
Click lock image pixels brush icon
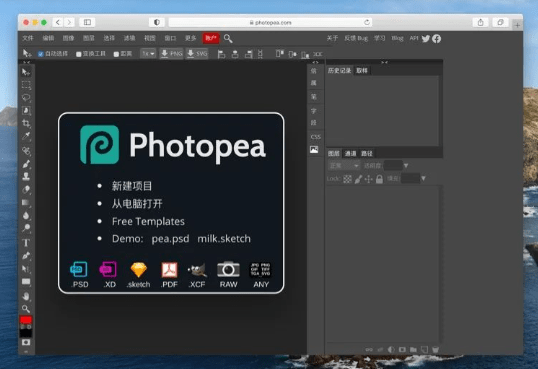click(358, 179)
